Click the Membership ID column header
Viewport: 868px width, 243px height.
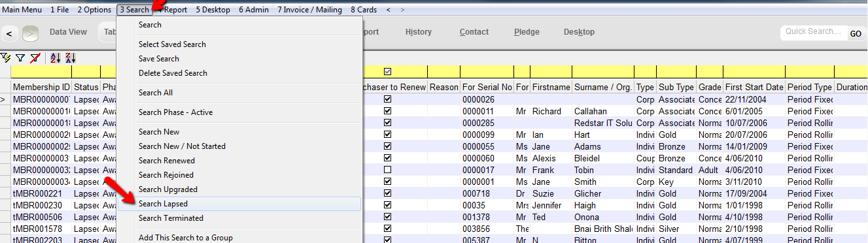click(x=41, y=88)
